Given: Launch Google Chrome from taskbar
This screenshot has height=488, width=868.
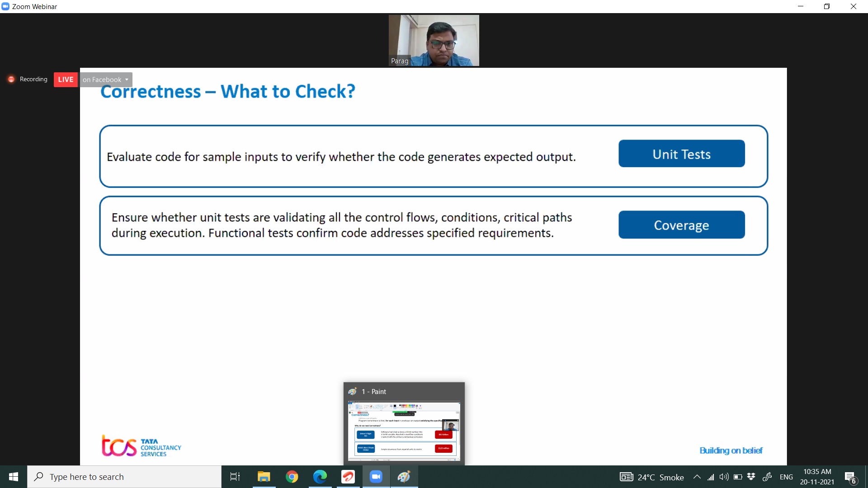Looking at the screenshot, I should point(292,477).
